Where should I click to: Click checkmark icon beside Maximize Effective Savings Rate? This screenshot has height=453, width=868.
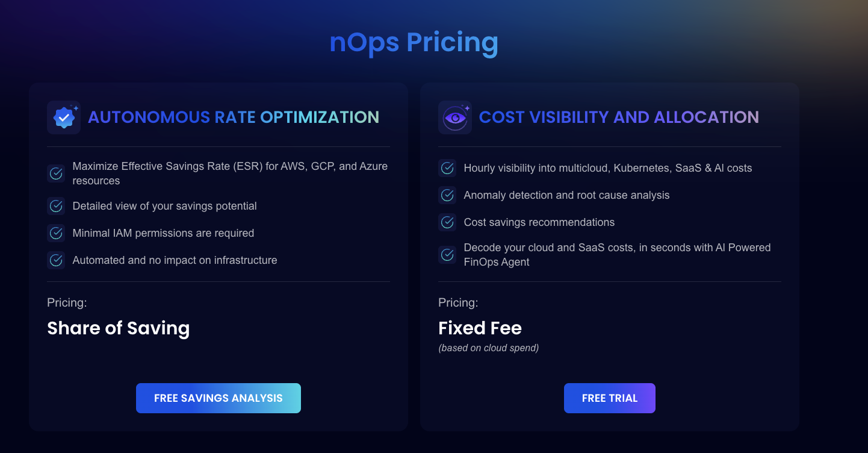tap(56, 173)
